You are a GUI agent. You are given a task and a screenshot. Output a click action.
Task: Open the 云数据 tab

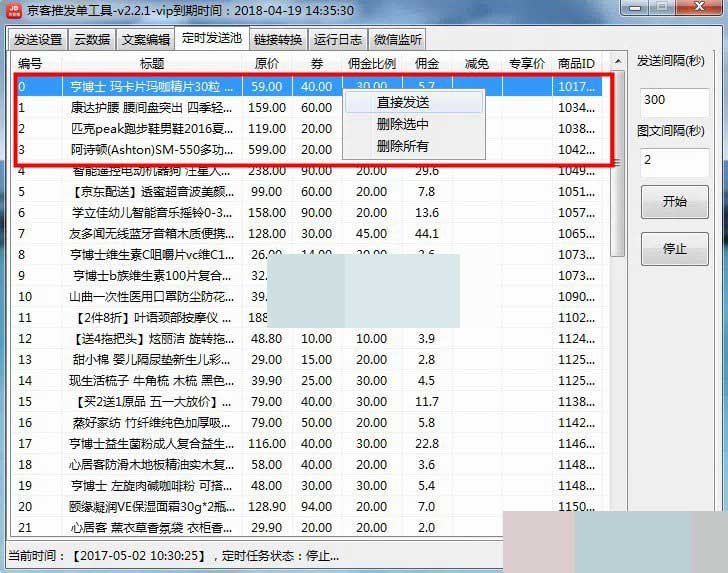(92, 39)
